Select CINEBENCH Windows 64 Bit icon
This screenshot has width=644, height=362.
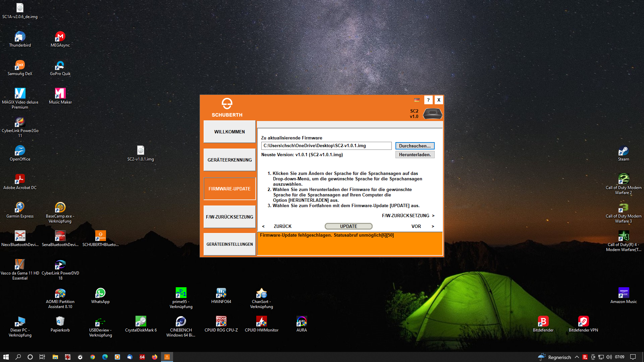[181, 326]
